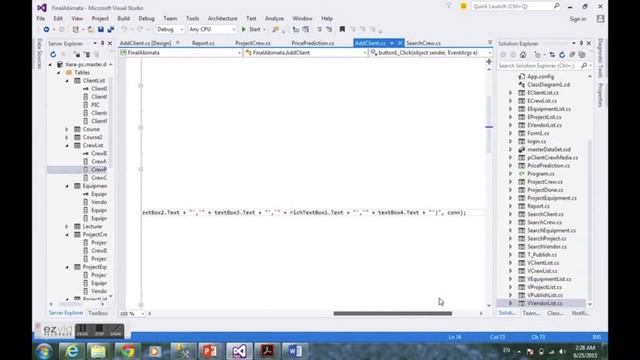Open the FinalAbimata project scope dropdown

pos(180,53)
